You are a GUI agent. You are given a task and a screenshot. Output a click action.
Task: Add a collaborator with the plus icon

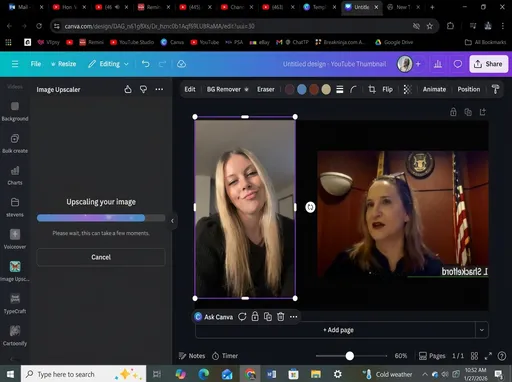(x=418, y=64)
